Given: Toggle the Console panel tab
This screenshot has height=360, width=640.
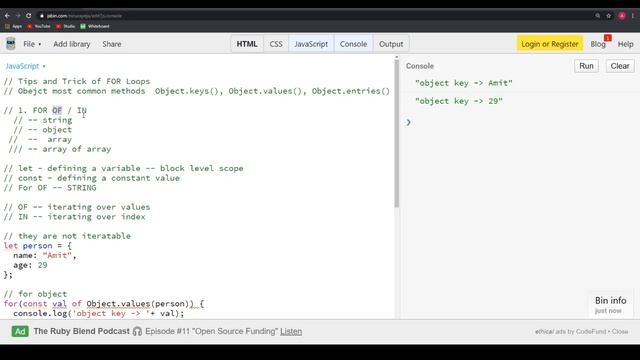Looking at the screenshot, I should coord(353,44).
